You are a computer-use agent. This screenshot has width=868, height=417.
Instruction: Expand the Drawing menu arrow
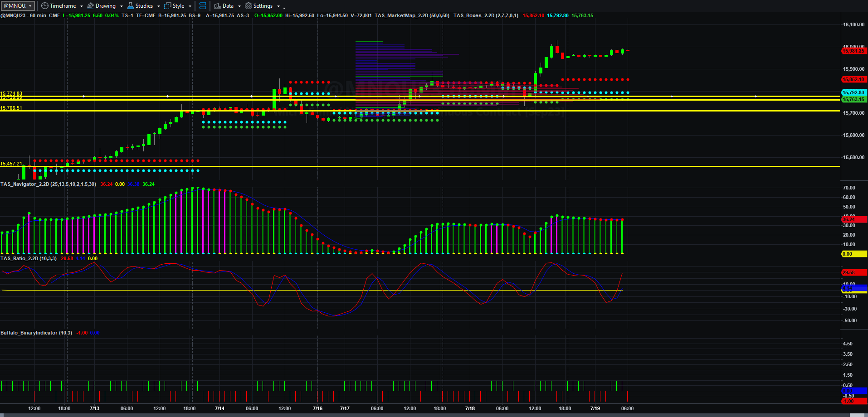point(122,6)
